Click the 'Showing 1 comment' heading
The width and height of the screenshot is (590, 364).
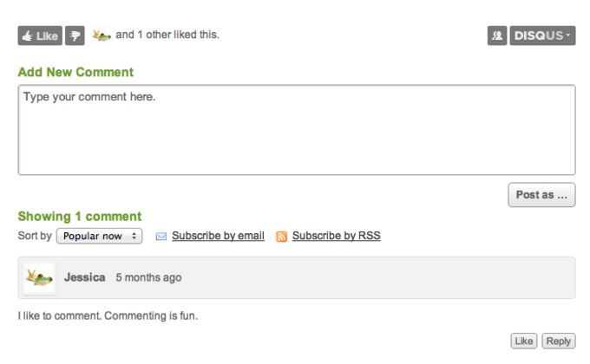pos(79,217)
